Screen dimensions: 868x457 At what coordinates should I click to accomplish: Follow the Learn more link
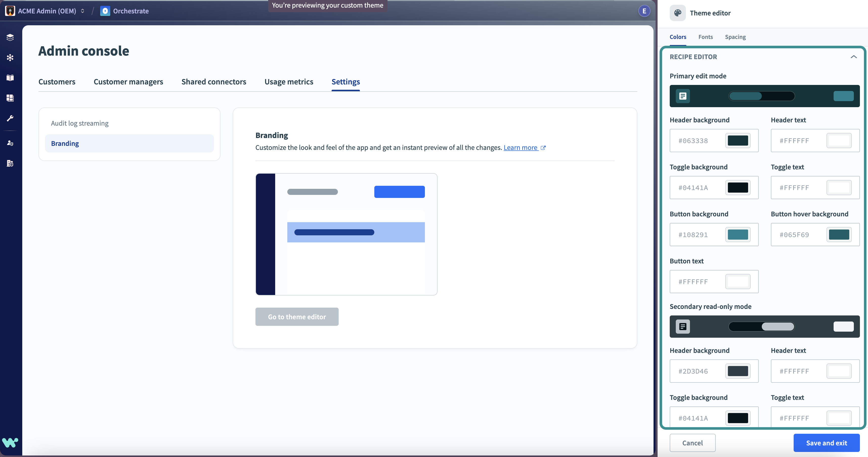[521, 147]
